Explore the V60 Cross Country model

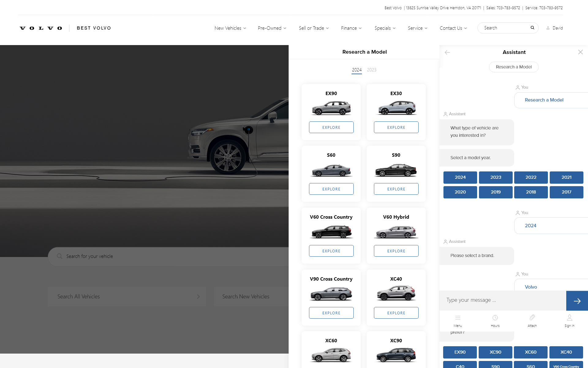point(331,251)
